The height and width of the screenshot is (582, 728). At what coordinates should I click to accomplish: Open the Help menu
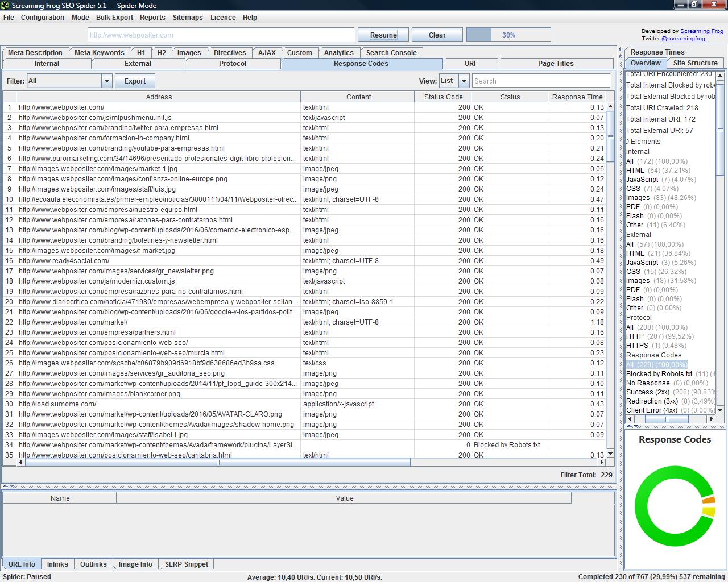[250, 18]
